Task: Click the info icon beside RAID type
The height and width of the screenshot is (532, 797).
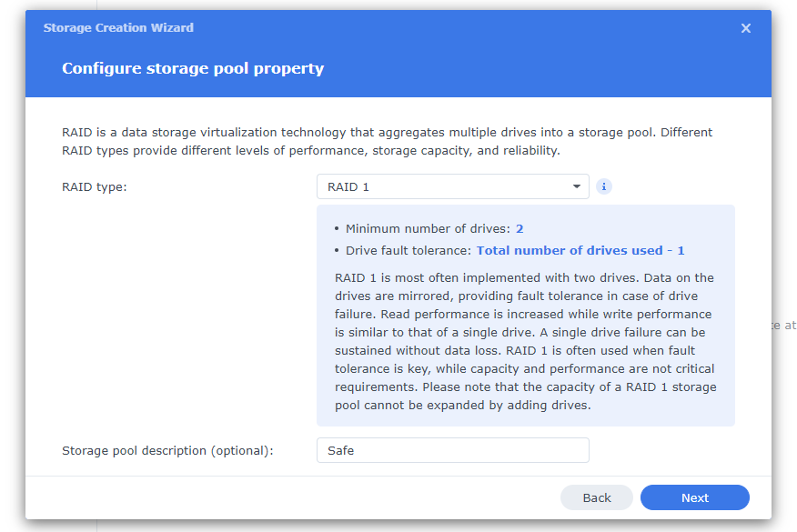Action: pos(604,186)
